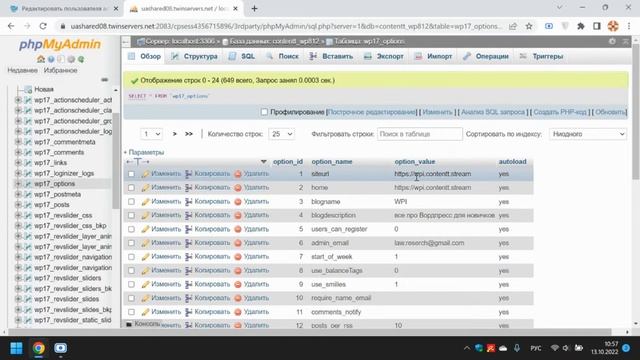Check the require_name_email row checkbox
Screen dimensions: 640x360
(x=131, y=298)
